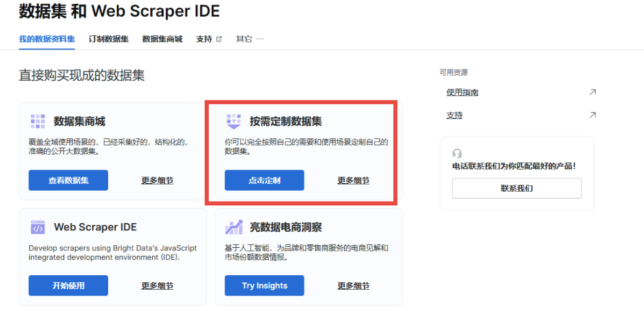Click the page title 数据集 和 Web Scraper IDE
This screenshot has width=644, height=311.
coord(119,11)
